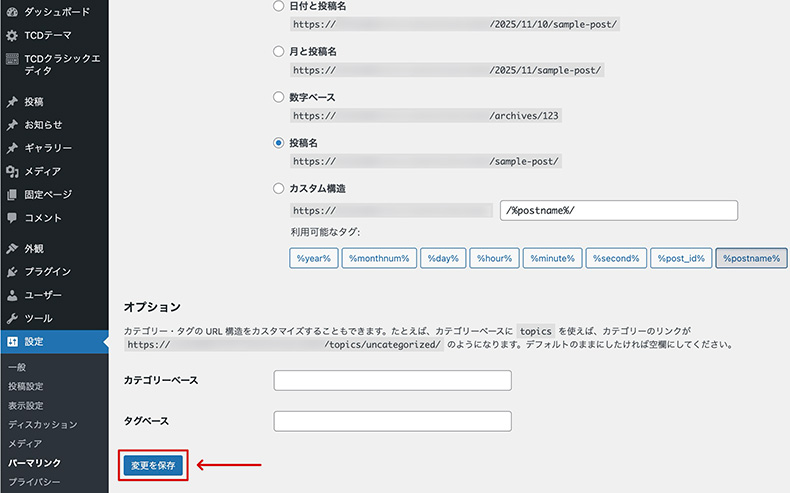Open 設定 menu in sidebar
Image resolution: width=790 pixels, height=493 pixels.
pos(54,341)
